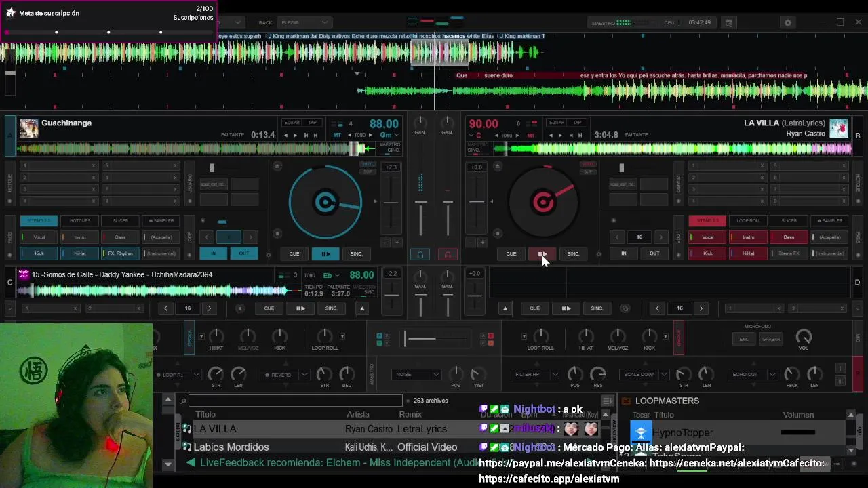Click the CUE button on deck A
This screenshot has width=868, height=488.
tap(294, 253)
